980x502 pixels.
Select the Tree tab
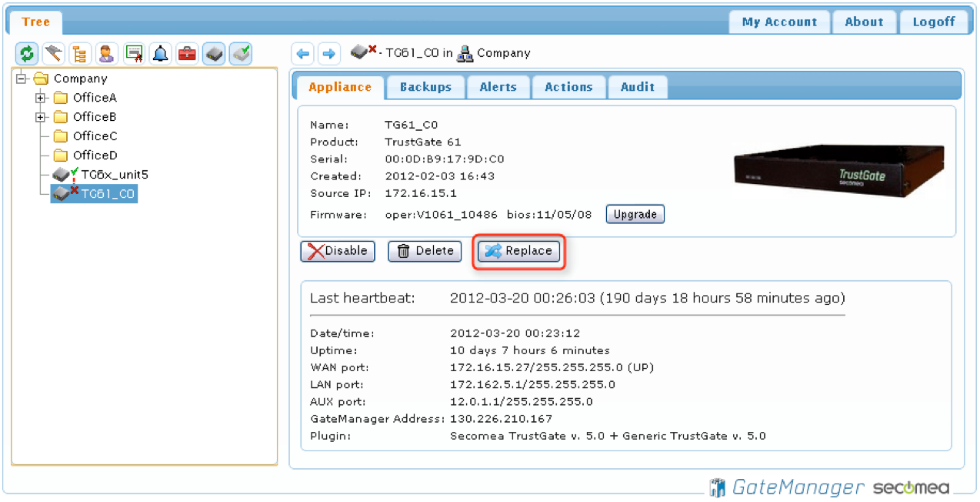[x=36, y=22]
